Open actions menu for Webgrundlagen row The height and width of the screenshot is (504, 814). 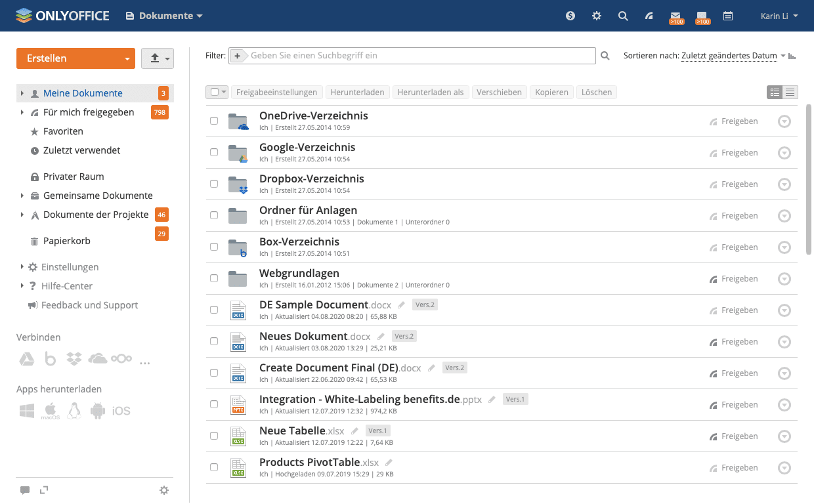(784, 279)
